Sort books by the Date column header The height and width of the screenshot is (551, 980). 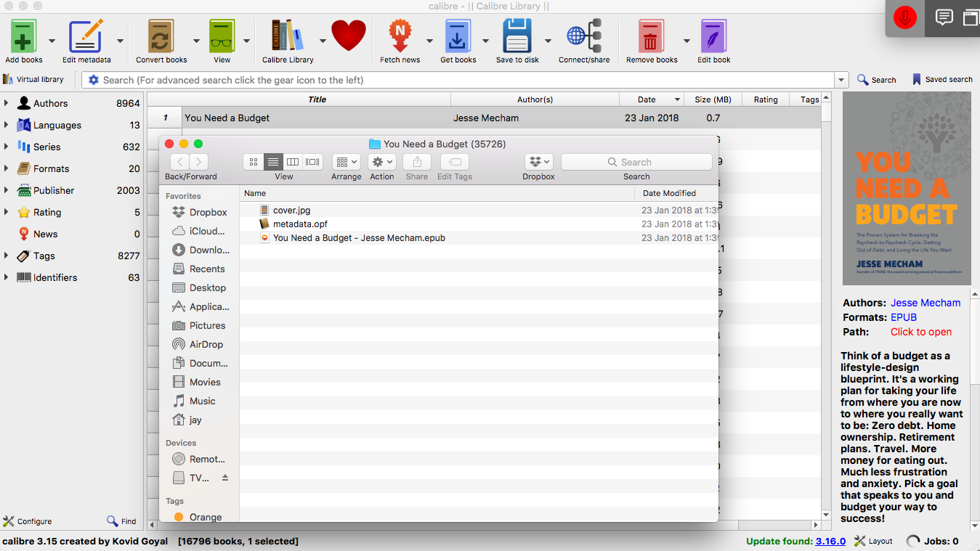tap(652, 99)
